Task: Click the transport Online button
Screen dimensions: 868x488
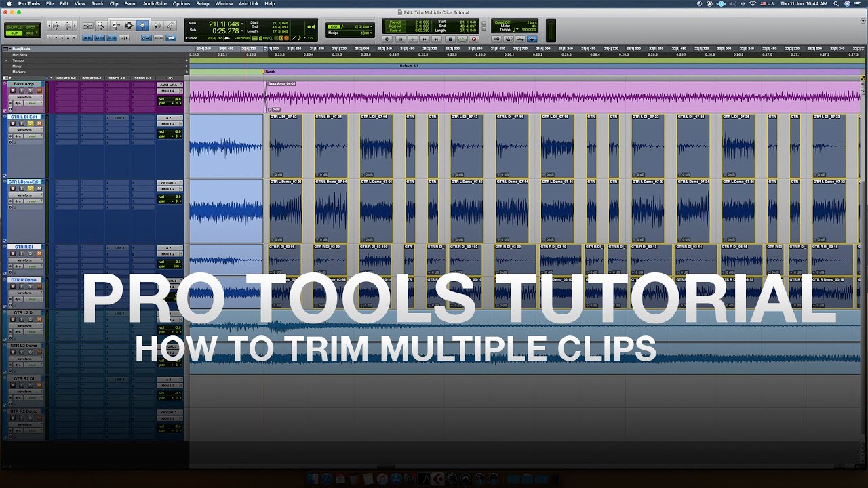Action: (x=387, y=39)
